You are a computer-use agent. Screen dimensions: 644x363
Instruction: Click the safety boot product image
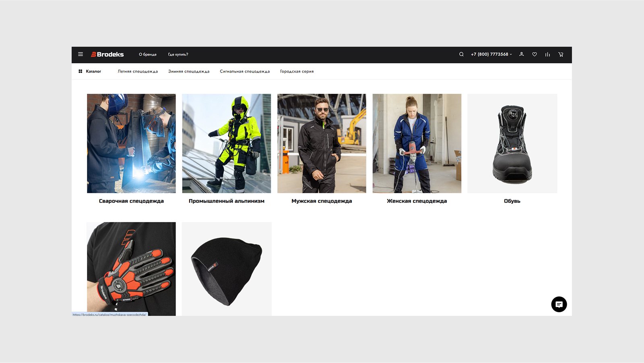(512, 143)
